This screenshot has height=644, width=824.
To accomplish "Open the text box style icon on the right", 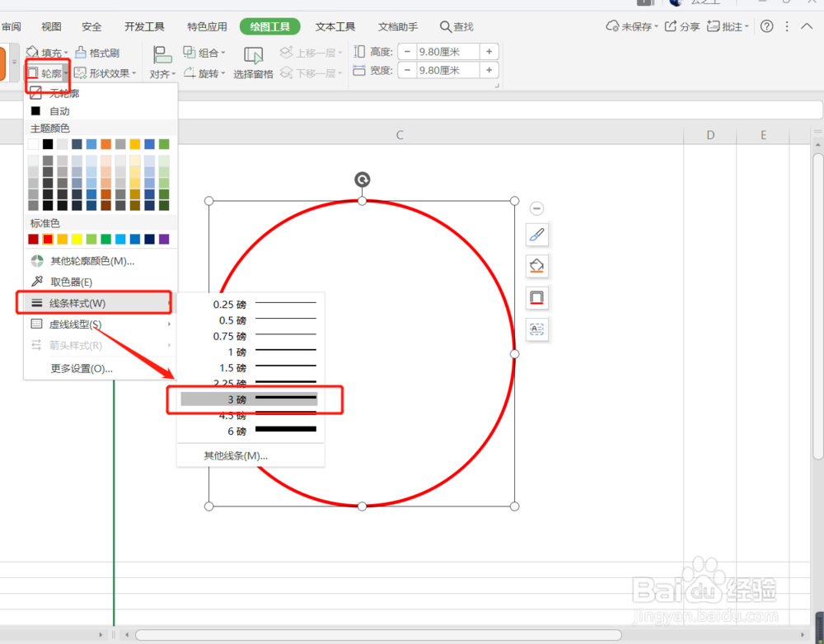I will click(537, 329).
